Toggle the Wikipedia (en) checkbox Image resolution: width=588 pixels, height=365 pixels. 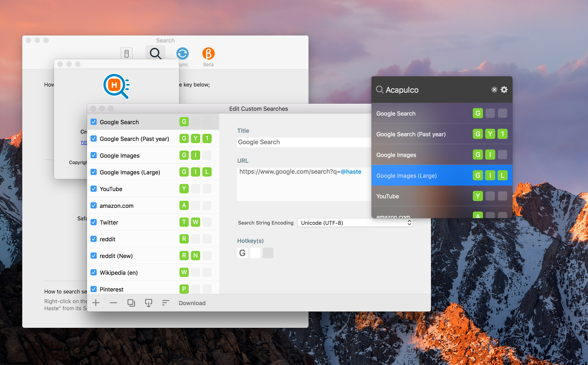94,272
